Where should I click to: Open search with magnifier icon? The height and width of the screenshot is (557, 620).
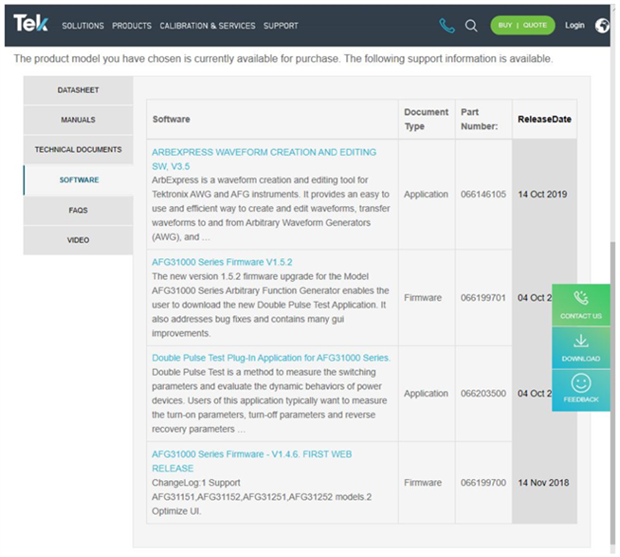click(471, 26)
